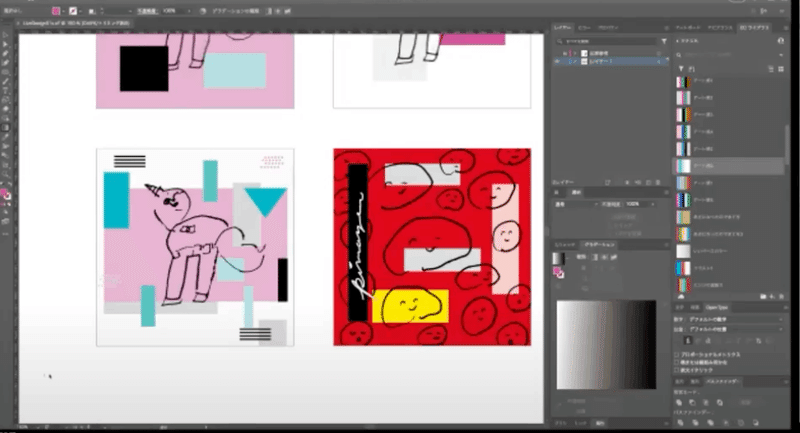Switch the Libraries panel to list view
This screenshot has height=433, width=800.
click(x=771, y=68)
